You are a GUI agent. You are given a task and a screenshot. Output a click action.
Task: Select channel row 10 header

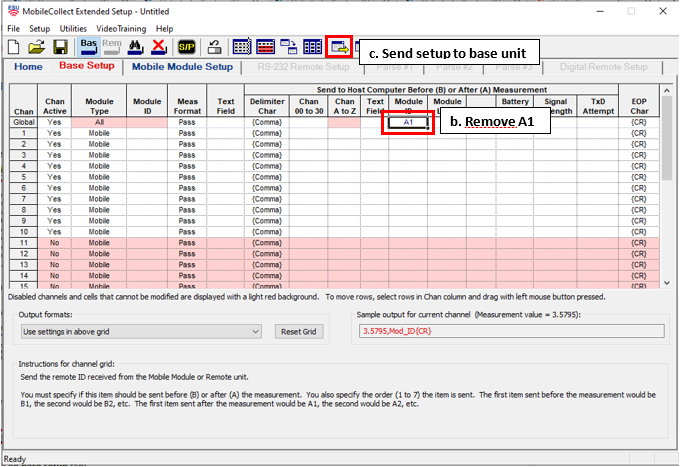coord(24,232)
